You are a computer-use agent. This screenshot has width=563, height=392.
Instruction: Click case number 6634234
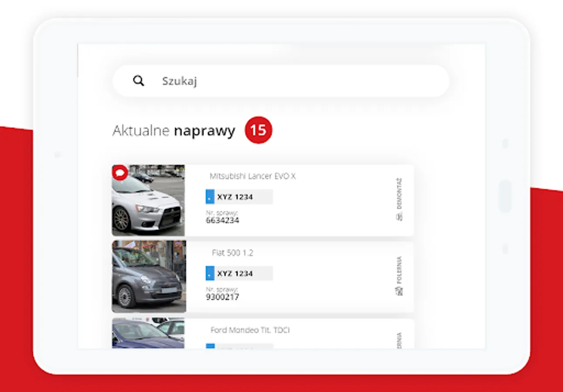click(x=222, y=220)
